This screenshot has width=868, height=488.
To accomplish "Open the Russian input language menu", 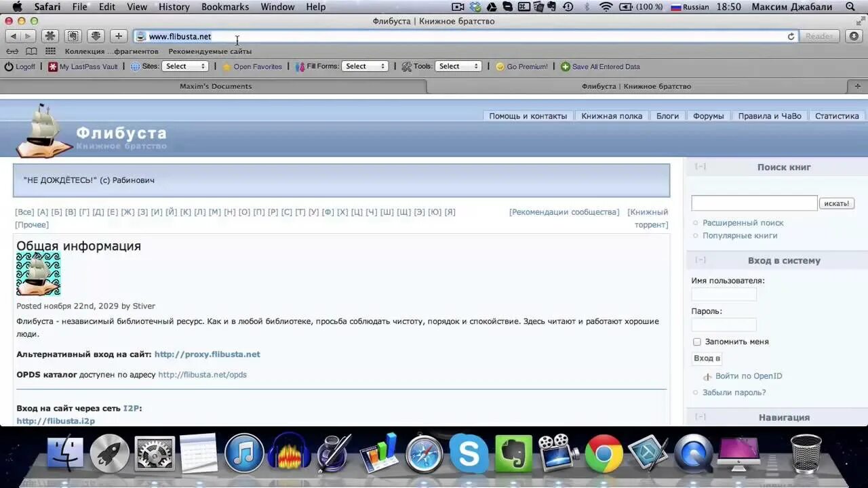I will [690, 7].
